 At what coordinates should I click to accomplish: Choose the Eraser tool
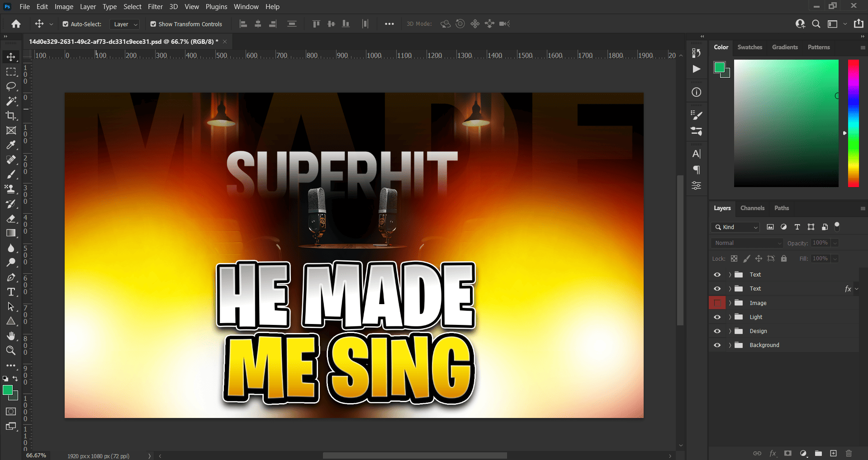pyautogui.click(x=11, y=219)
